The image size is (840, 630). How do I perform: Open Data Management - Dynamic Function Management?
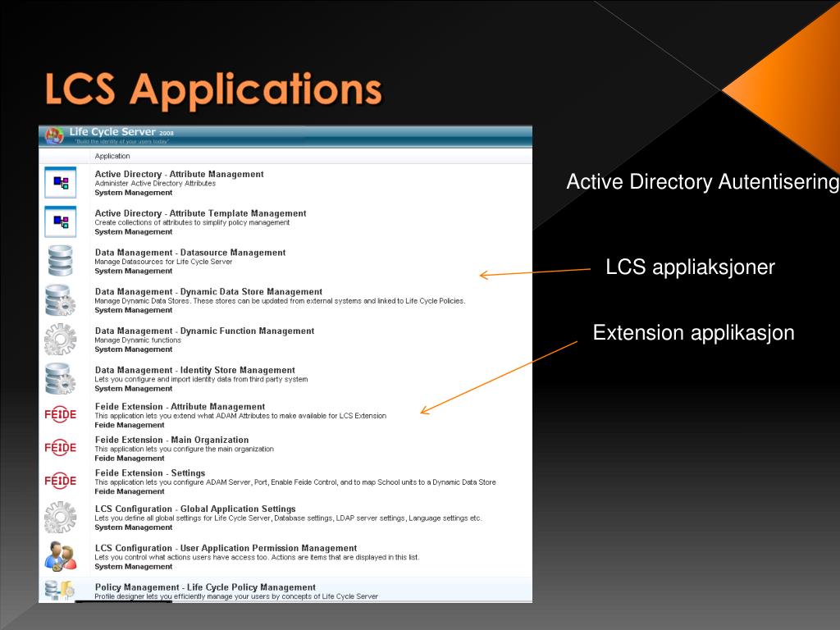[204, 331]
